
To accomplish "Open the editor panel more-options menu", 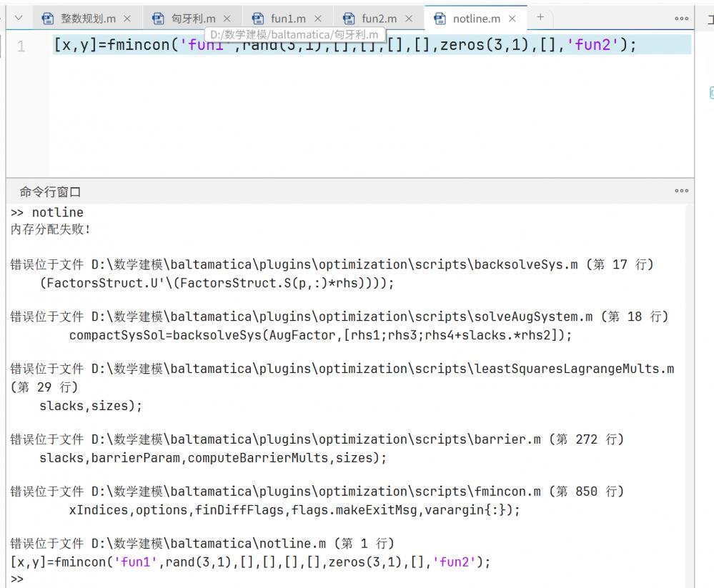I will (681, 19).
